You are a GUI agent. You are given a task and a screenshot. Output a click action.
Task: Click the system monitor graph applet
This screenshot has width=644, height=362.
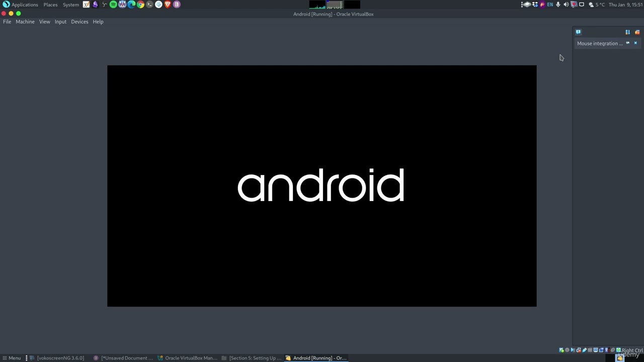tap(335, 5)
